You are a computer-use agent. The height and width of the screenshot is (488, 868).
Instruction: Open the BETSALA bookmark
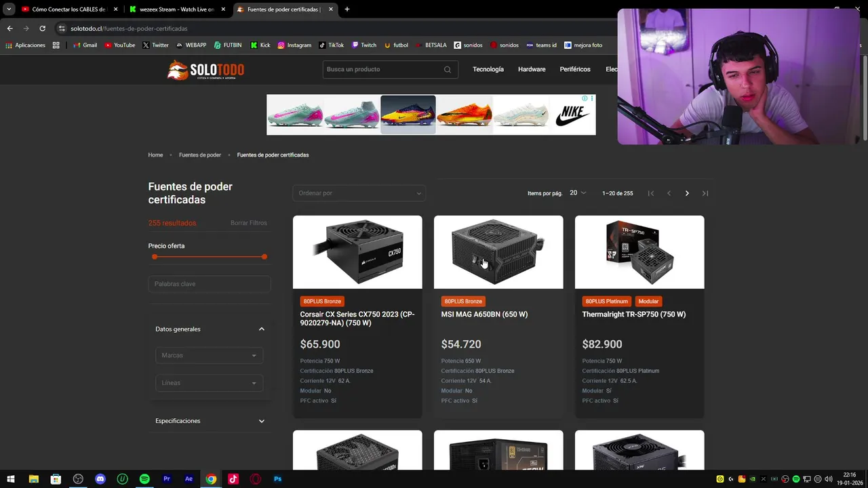click(431, 45)
